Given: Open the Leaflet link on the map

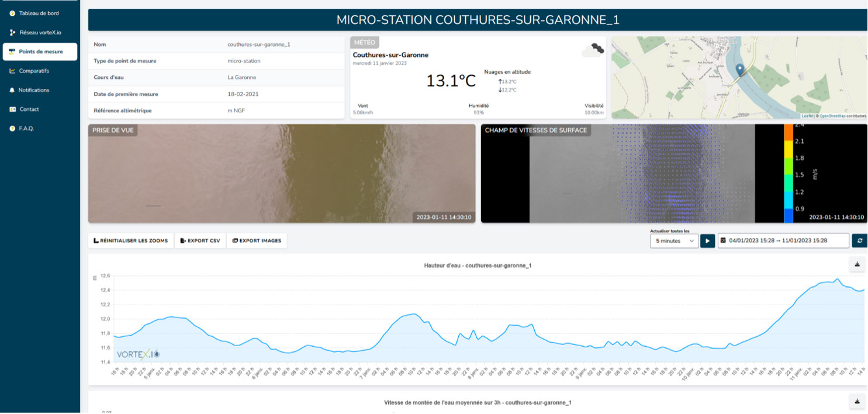Looking at the screenshot, I should (807, 116).
